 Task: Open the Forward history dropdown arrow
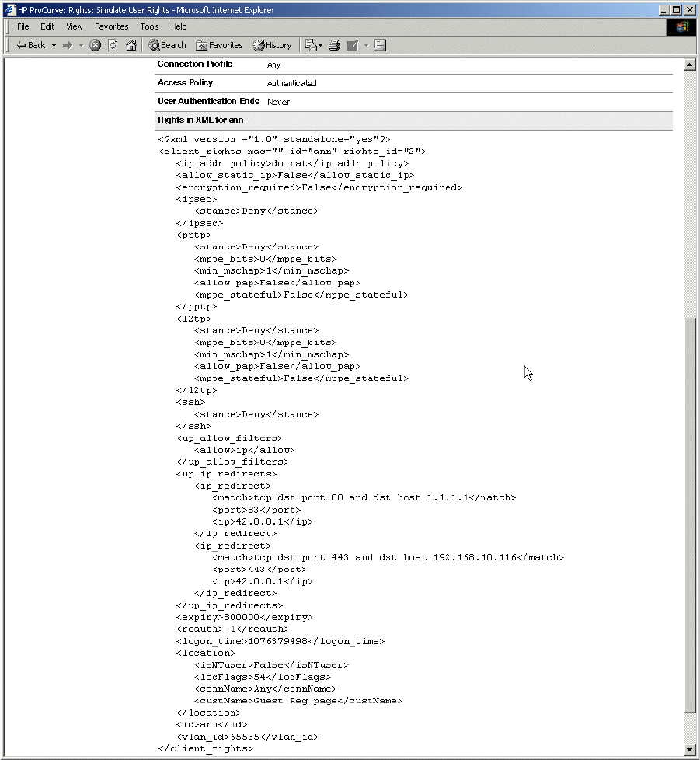point(81,45)
